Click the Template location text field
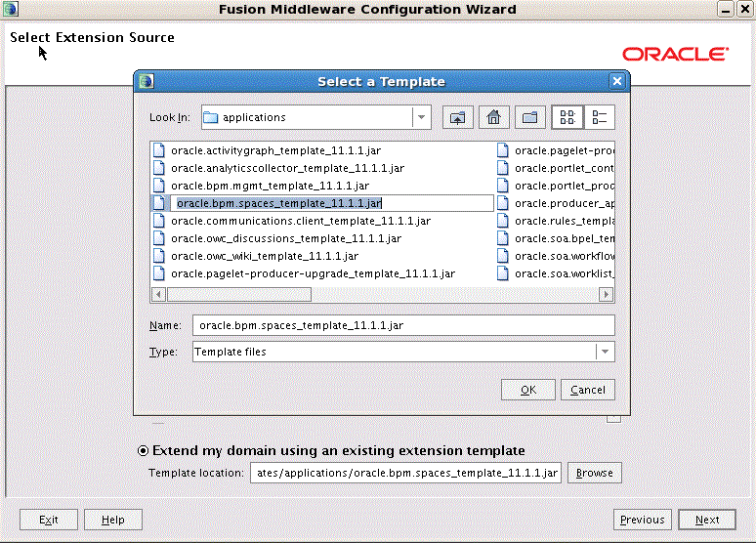The height and width of the screenshot is (543, 756). [405, 473]
